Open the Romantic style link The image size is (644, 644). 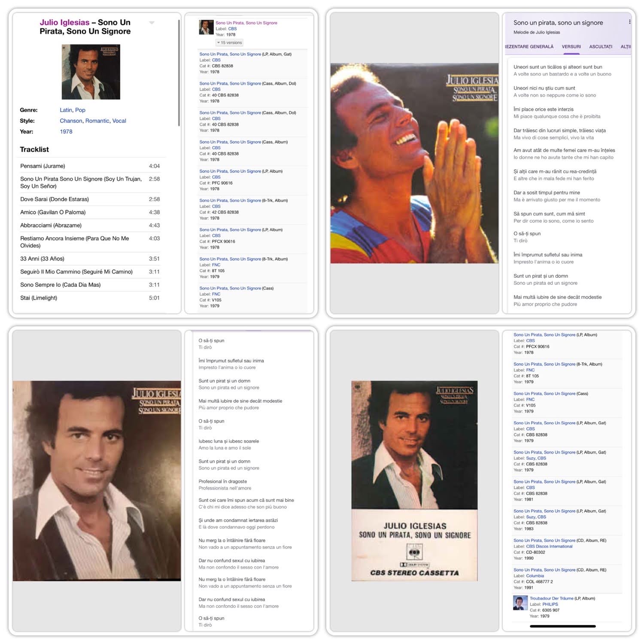97,121
